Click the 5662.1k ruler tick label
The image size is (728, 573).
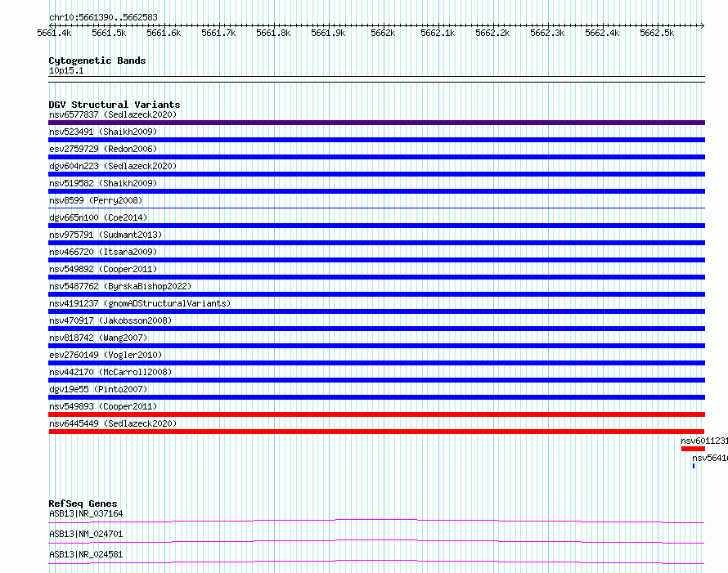(x=438, y=33)
